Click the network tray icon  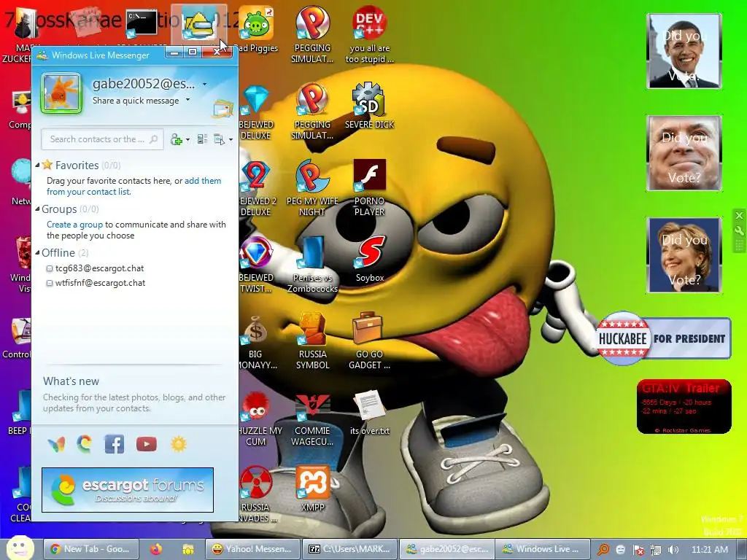click(x=656, y=550)
